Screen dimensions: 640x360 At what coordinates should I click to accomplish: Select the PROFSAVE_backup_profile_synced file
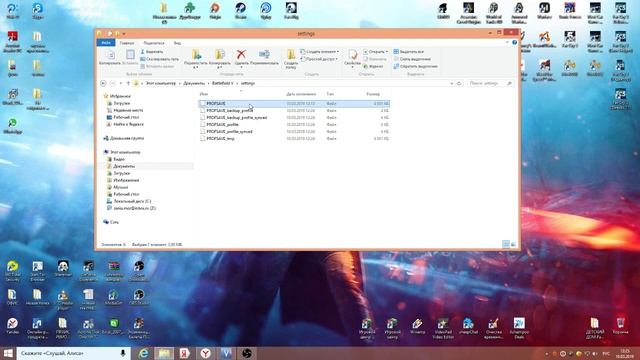[x=294, y=118]
